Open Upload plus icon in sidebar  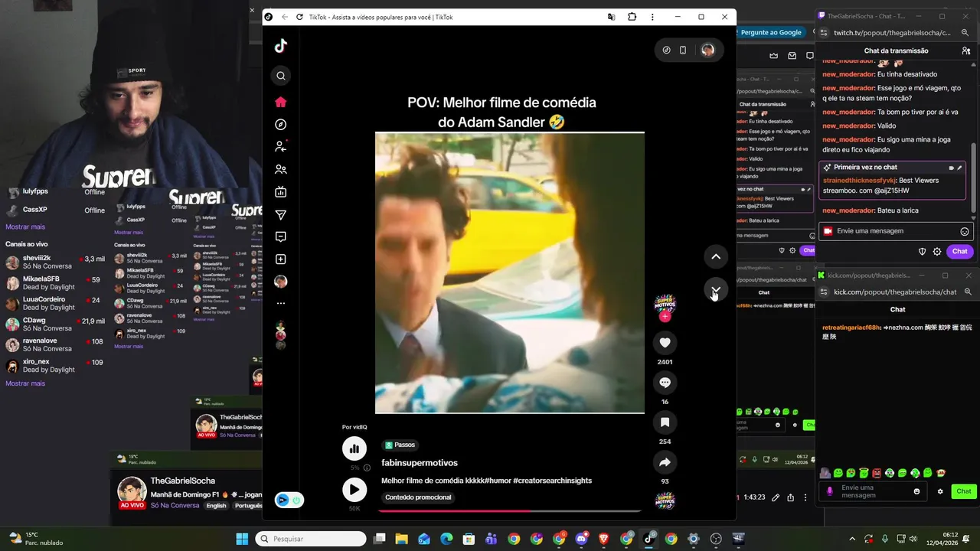pyautogui.click(x=281, y=259)
